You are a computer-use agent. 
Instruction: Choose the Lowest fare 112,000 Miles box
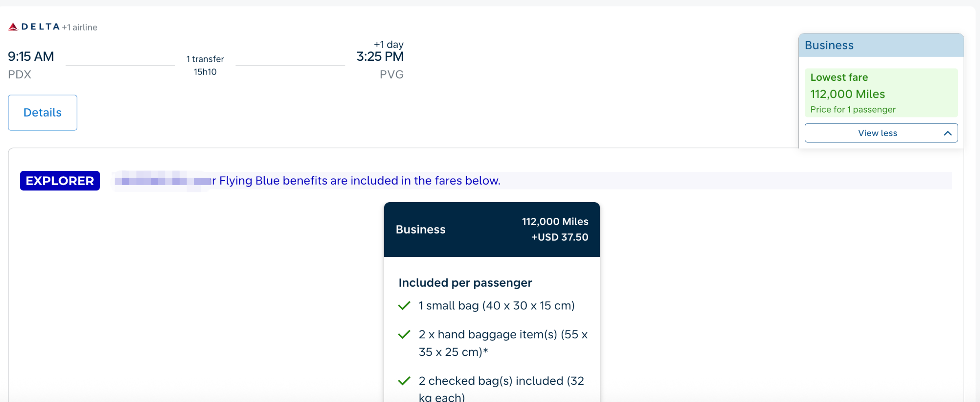[x=881, y=93]
